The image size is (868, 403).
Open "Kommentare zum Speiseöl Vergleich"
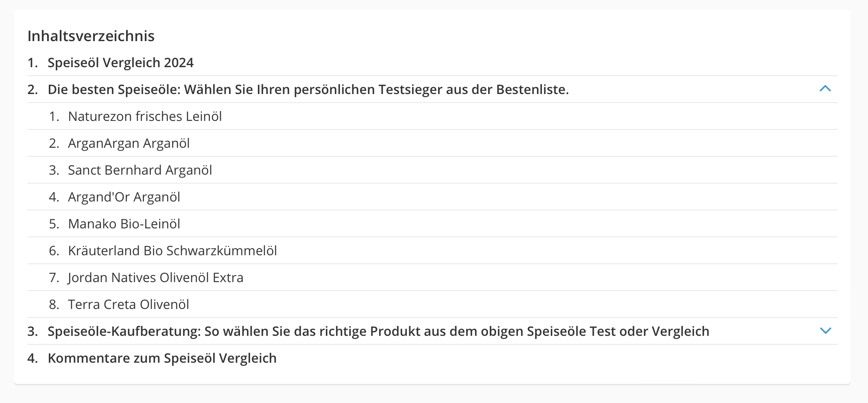162,358
